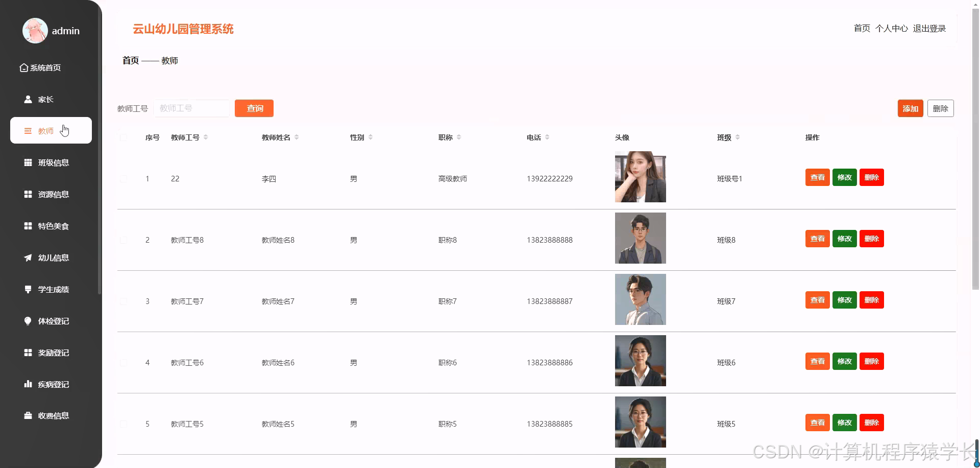Screen dimensions: 980x468
Task: Click phone number 13922222229
Action: pyautogui.click(x=550, y=179)
